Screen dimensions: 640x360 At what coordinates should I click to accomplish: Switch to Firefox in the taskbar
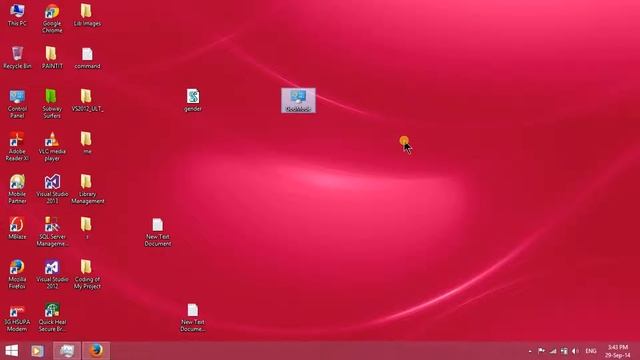coord(96,351)
